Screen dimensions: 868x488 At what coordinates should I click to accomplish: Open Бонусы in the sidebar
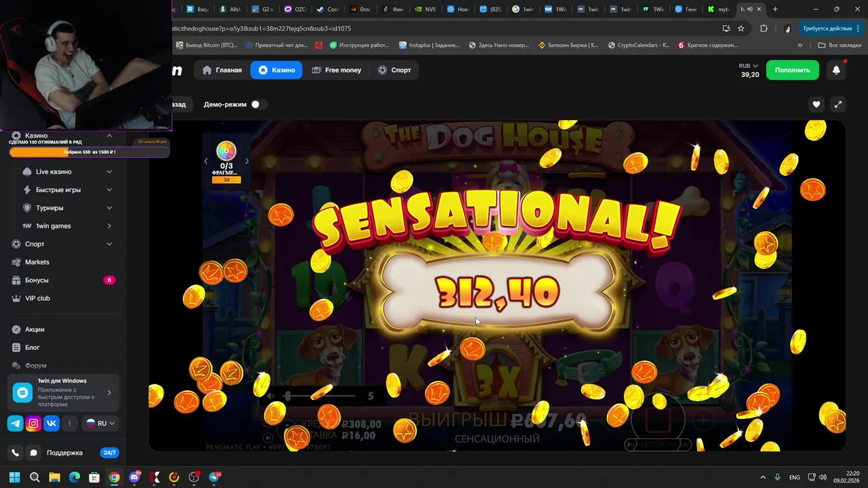(37, 280)
